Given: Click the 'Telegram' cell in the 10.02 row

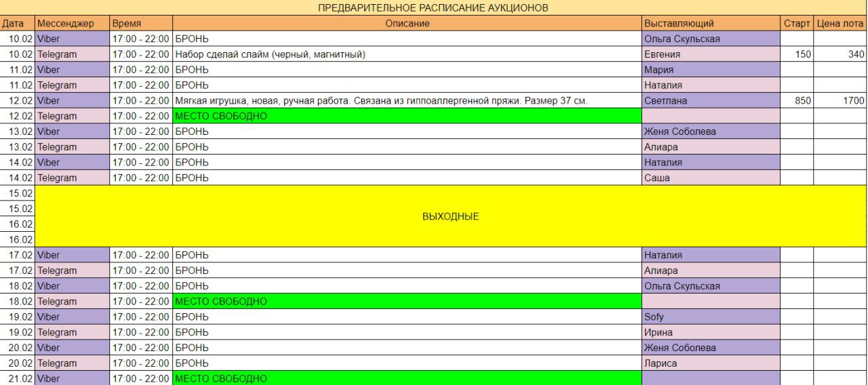Looking at the screenshot, I should [x=73, y=54].
